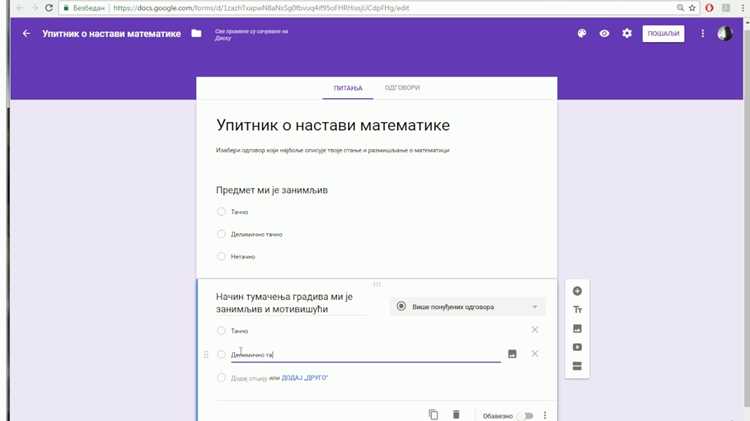
Task: Click the zoom magnifier icon in address bar
Action: 680,8
